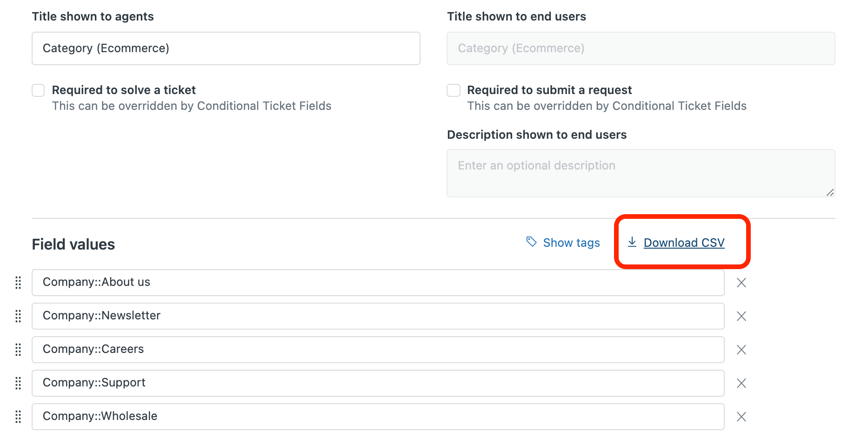
Task: Click drag handle beside Company::Wholesale
Action: click(x=18, y=417)
